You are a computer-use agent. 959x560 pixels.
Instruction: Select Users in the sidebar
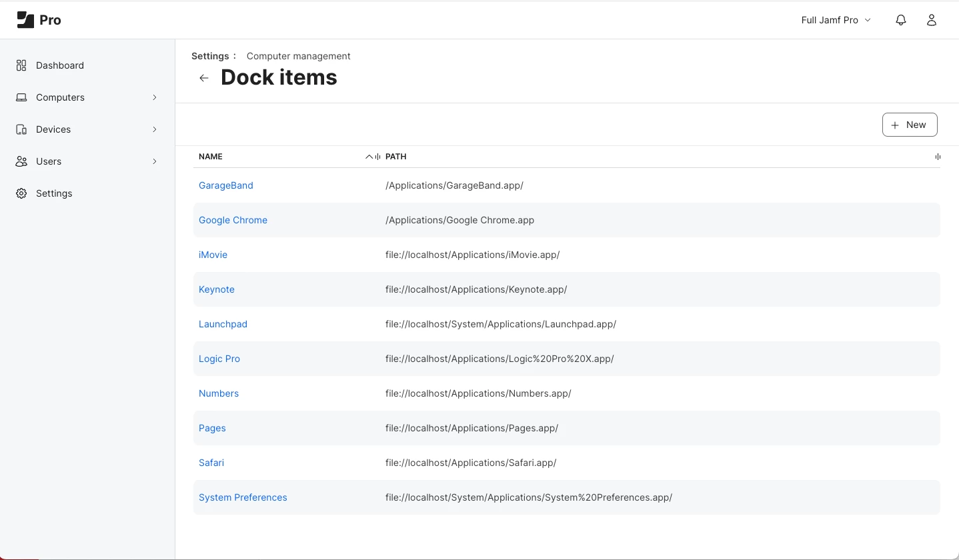(x=49, y=161)
